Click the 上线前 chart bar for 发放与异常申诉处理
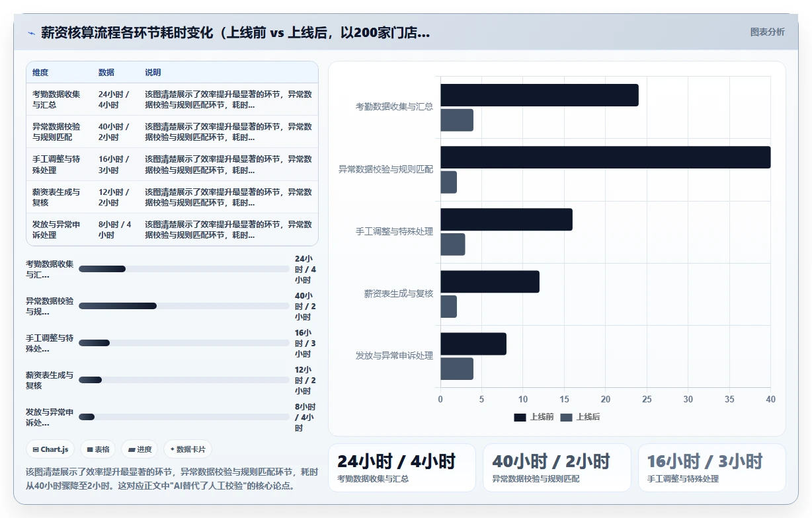Image resolution: width=812 pixels, height=518 pixels. (x=473, y=344)
